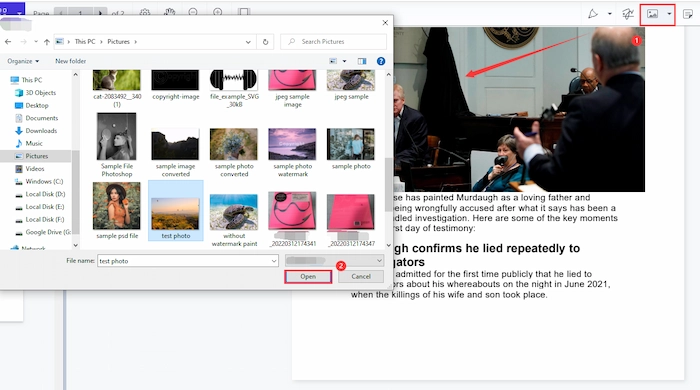700x390 pixels.
Task: Open recent locations dropdown beside the Forward arrow
Action: [36, 42]
